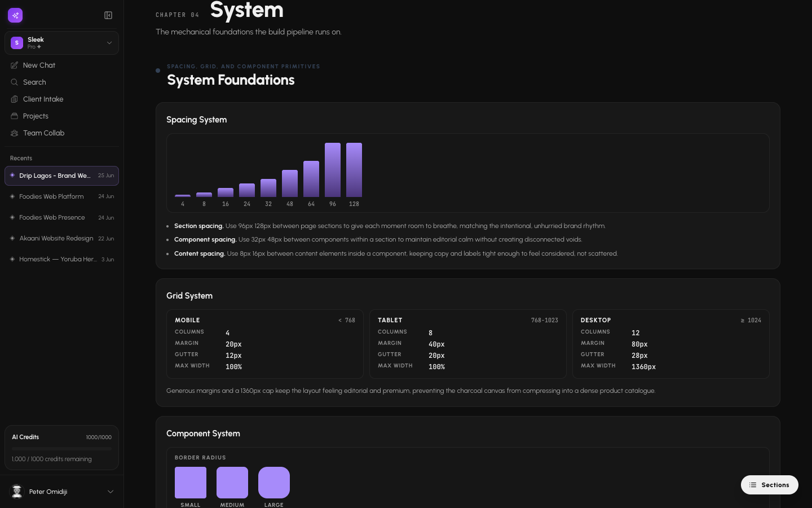Click the MOBILE breakpoint label
Screen dimensions: 812x508
pos(187,320)
